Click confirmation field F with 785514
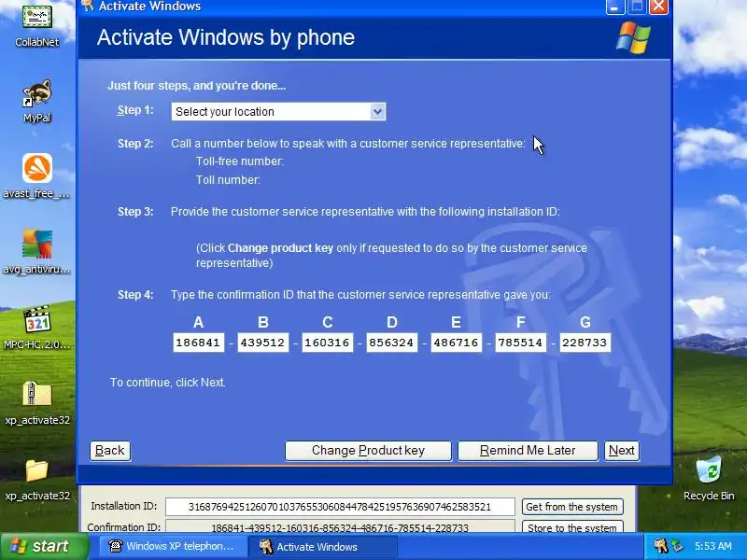This screenshot has height=560, width=747. [520, 343]
